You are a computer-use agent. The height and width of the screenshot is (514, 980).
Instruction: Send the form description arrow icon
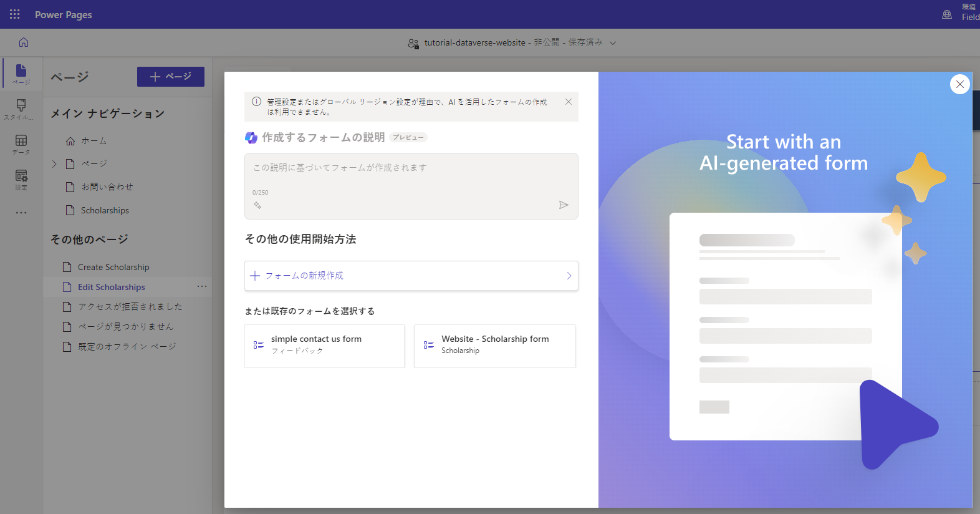564,205
